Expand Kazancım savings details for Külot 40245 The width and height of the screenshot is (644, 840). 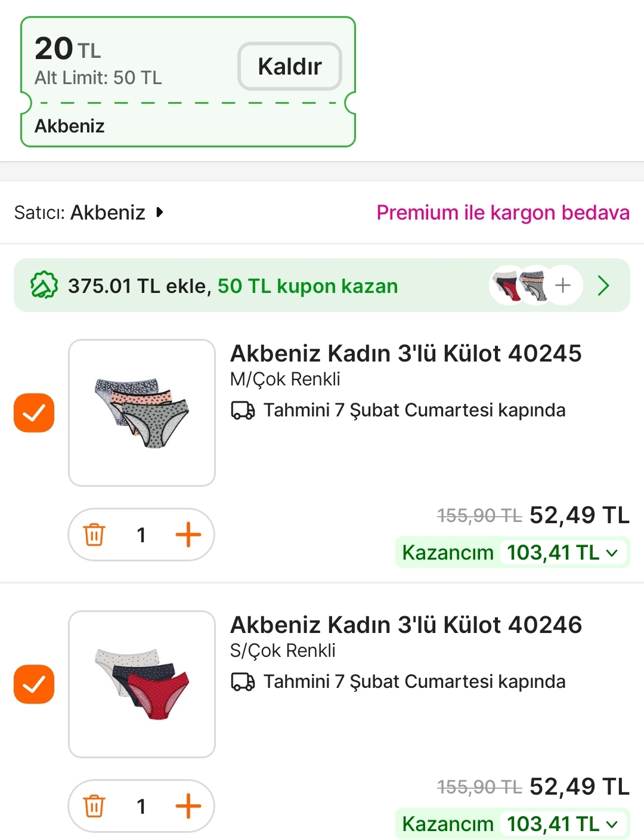[x=612, y=553]
